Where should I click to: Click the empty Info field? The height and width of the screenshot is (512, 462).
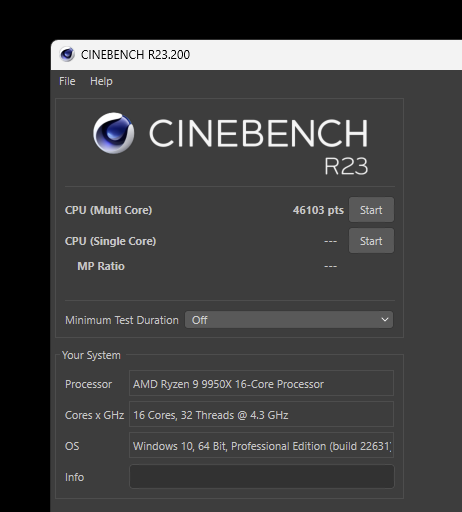point(262,477)
